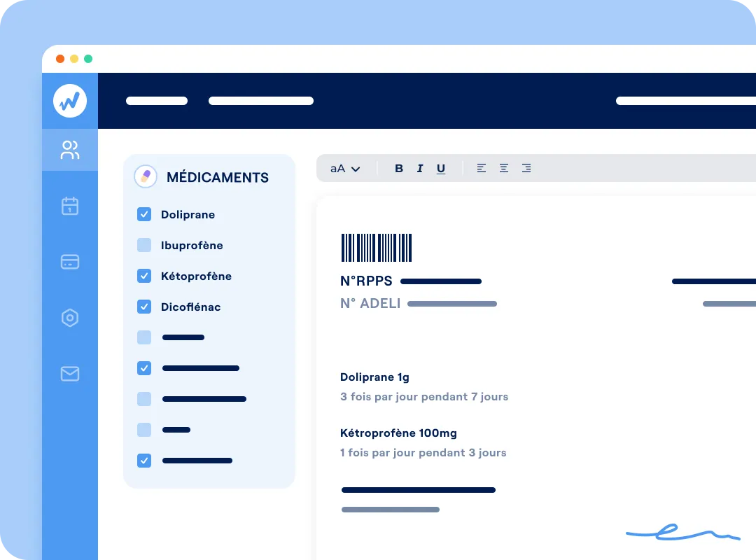Open the settings hexagon sidebar icon
The width and height of the screenshot is (756, 560).
tap(70, 318)
